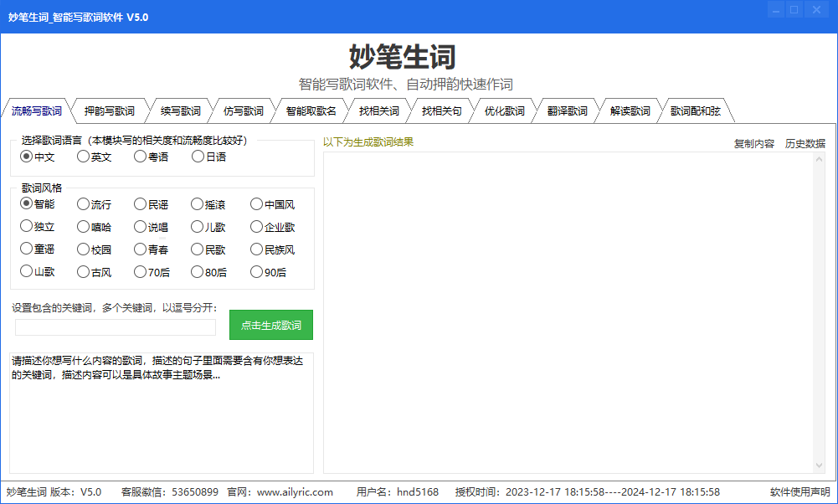Viewport: 838px width, 504px height.
Task: Click the result box scroll-down arrow
Action: coord(820,466)
